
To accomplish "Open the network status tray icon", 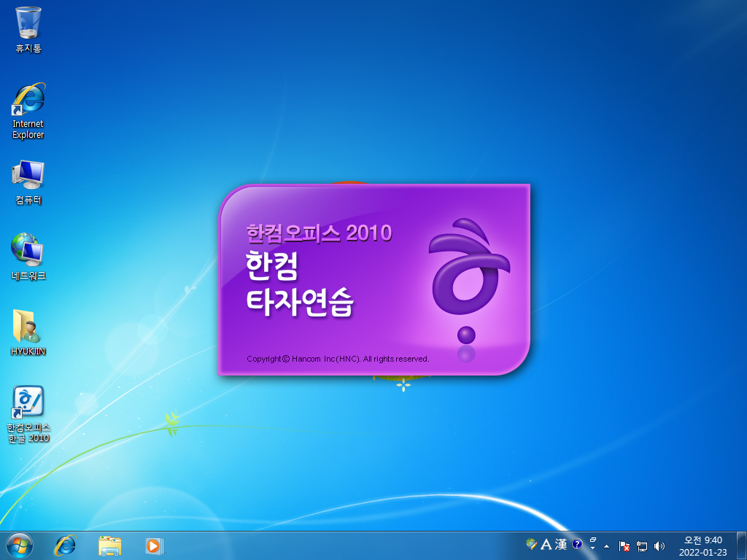I will (642, 546).
